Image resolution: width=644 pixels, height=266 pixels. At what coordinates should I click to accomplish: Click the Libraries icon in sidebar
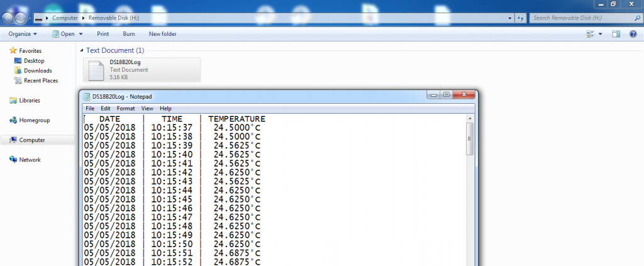point(13,100)
